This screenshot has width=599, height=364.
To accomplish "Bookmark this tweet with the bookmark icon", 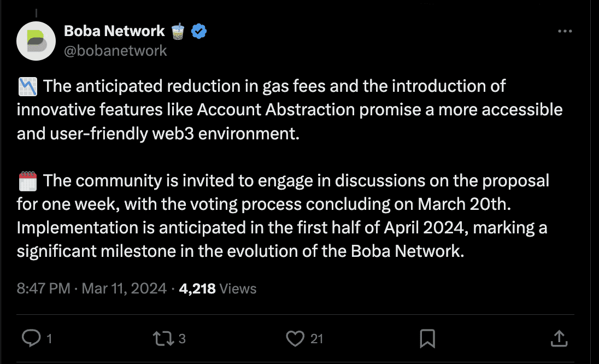I will pos(427,338).
